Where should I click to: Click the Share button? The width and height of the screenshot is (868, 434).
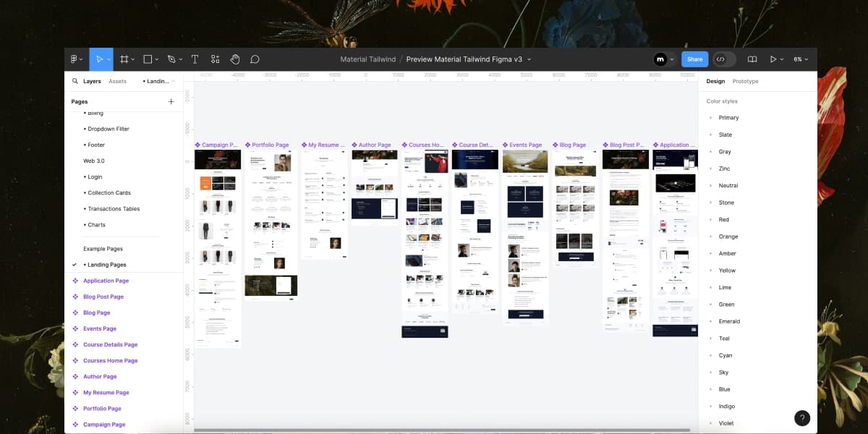pyautogui.click(x=694, y=59)
